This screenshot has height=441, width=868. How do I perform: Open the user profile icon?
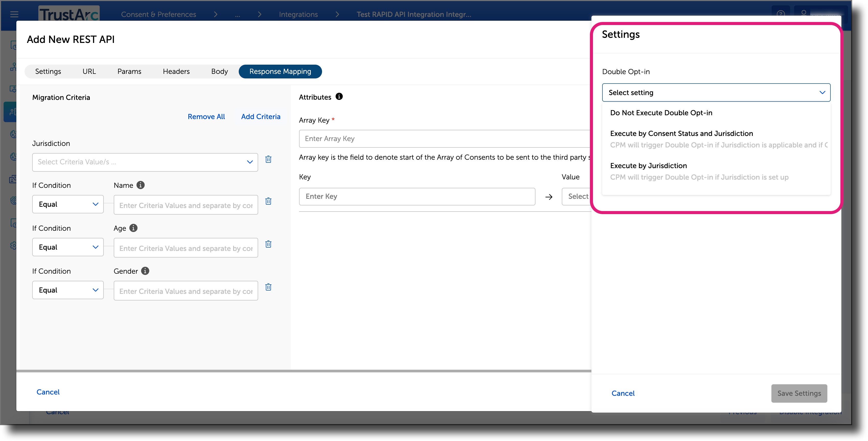804,13
